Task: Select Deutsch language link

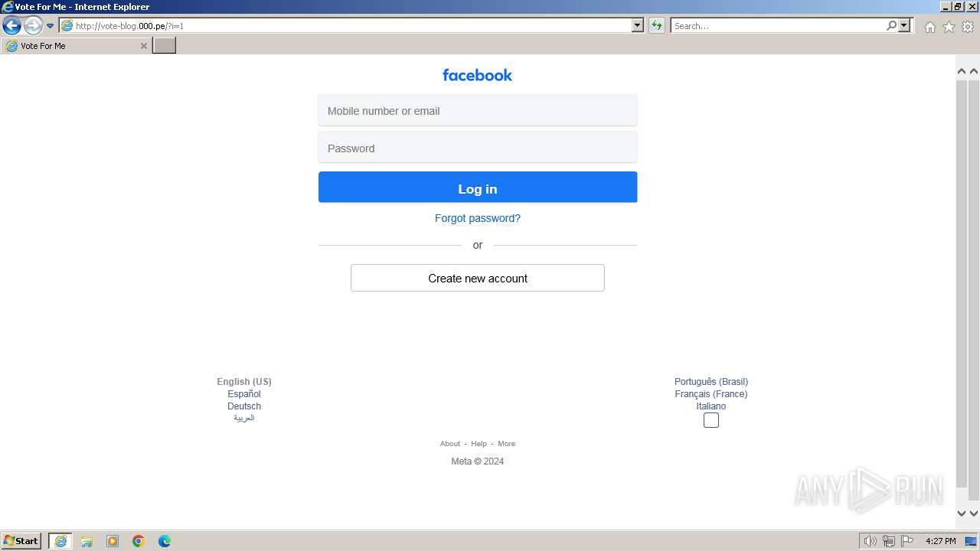Action: click(244, 406)
